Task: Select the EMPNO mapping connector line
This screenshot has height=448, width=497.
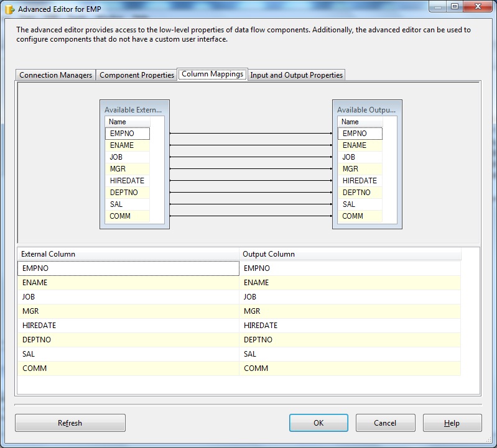Action: coord(251,134)
